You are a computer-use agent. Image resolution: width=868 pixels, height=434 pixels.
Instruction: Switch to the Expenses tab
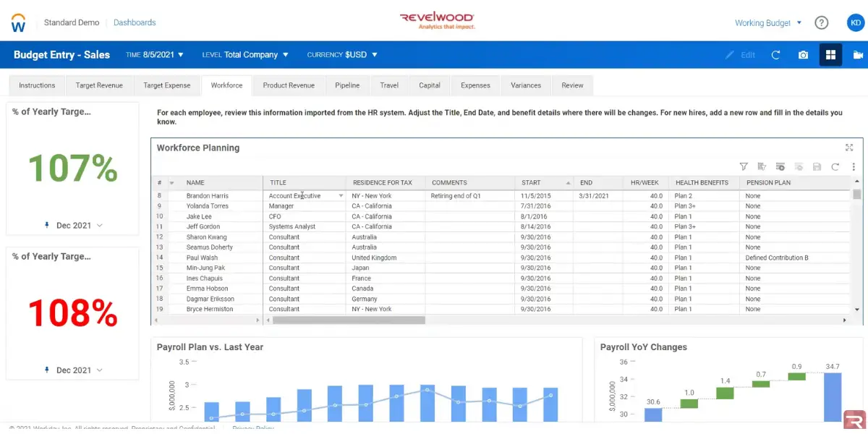click(475, 85)
